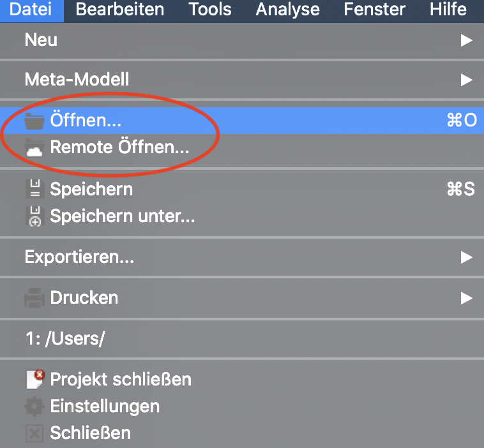
Task: Open the Bearbeiten menu
Action: (x=119, y=10)
